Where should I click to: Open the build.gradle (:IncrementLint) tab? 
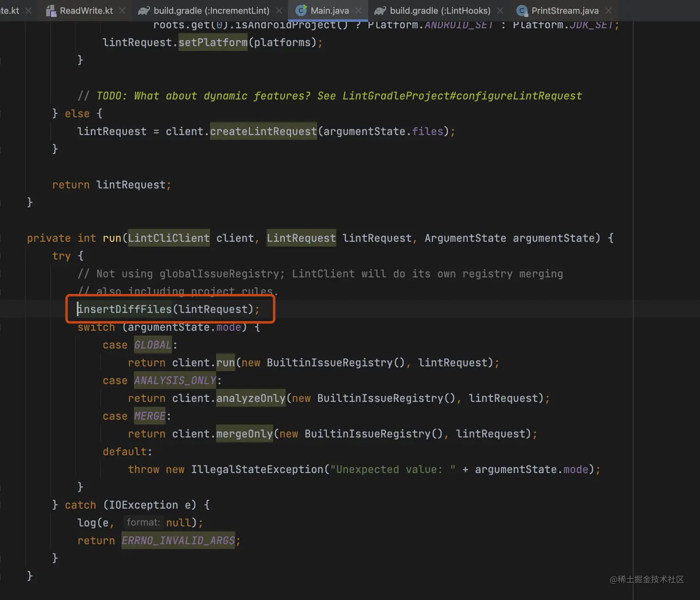pos(211,10)
